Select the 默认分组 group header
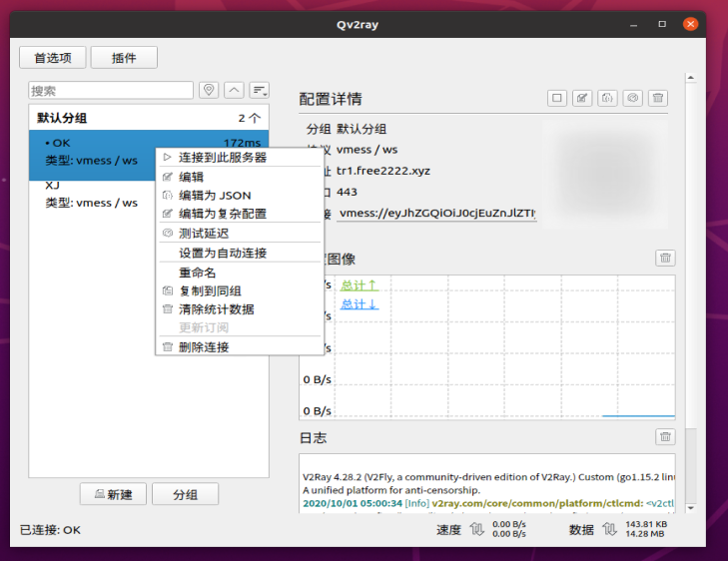Screen dimensions: 728x561 149,118
